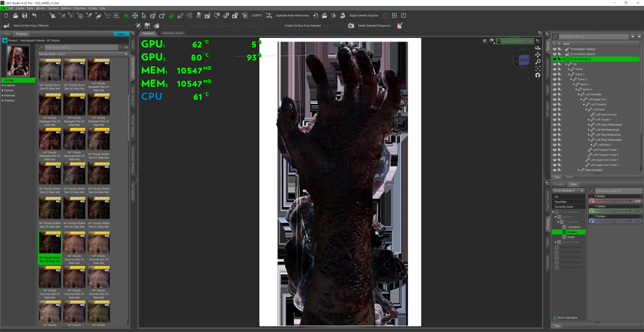
Task: Collapse the Left Pinky Metacarpal node
Action: click(x=589, y=140)
